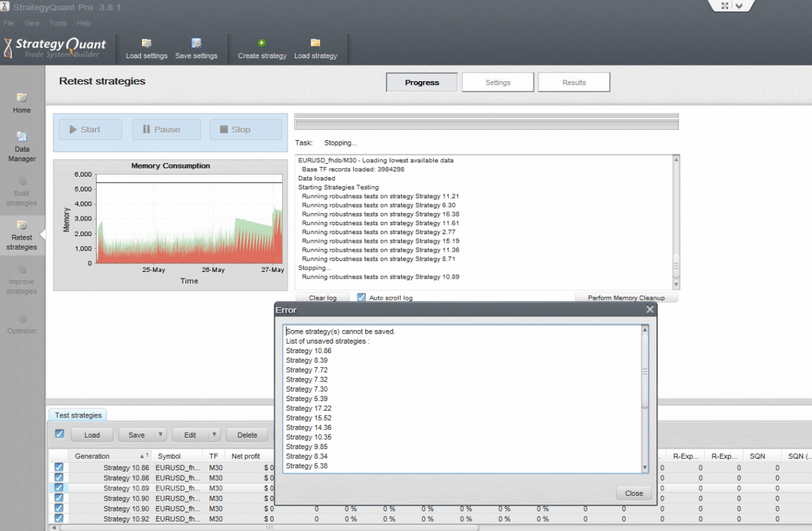Switch to the Progress tab
812x531 pixels.
[422, 83]
